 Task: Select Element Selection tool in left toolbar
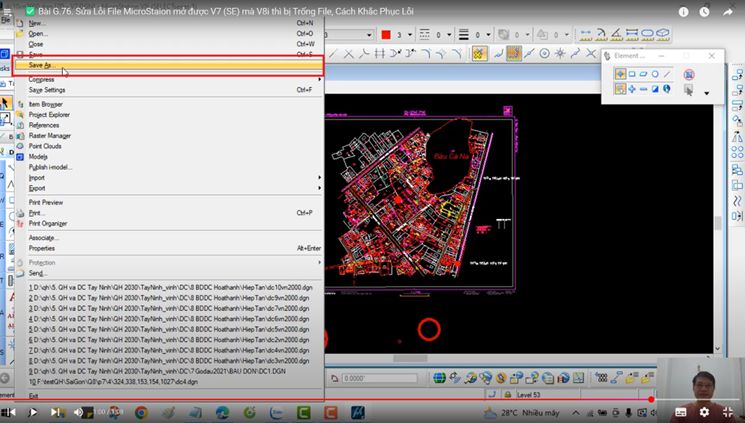6,103
